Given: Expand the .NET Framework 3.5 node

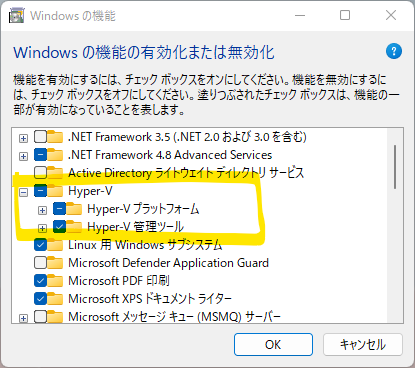Looking at the screenshot, I should click(23, 138).
